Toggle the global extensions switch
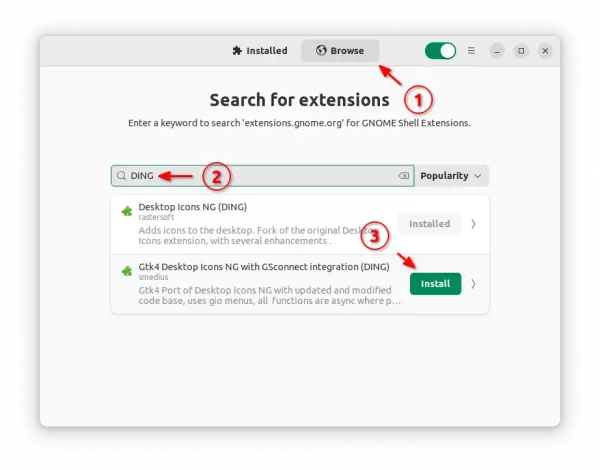Screen dimensions: 600x470 tap(440, 51)
